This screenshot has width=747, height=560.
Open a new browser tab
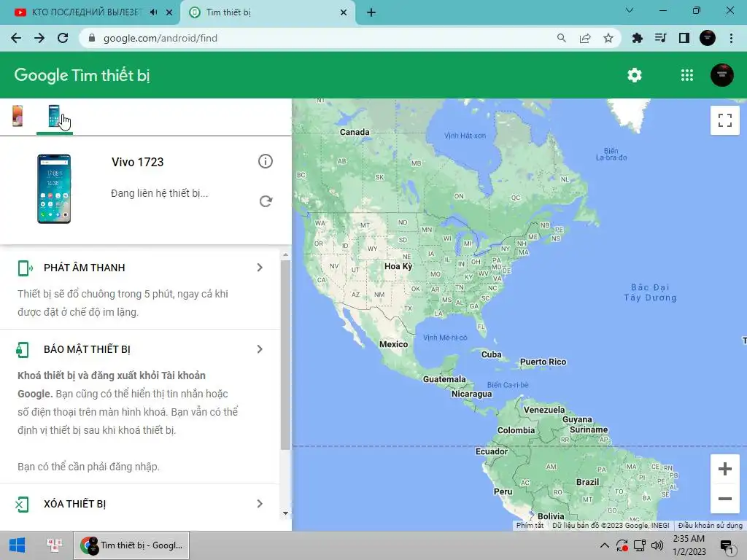371,12
